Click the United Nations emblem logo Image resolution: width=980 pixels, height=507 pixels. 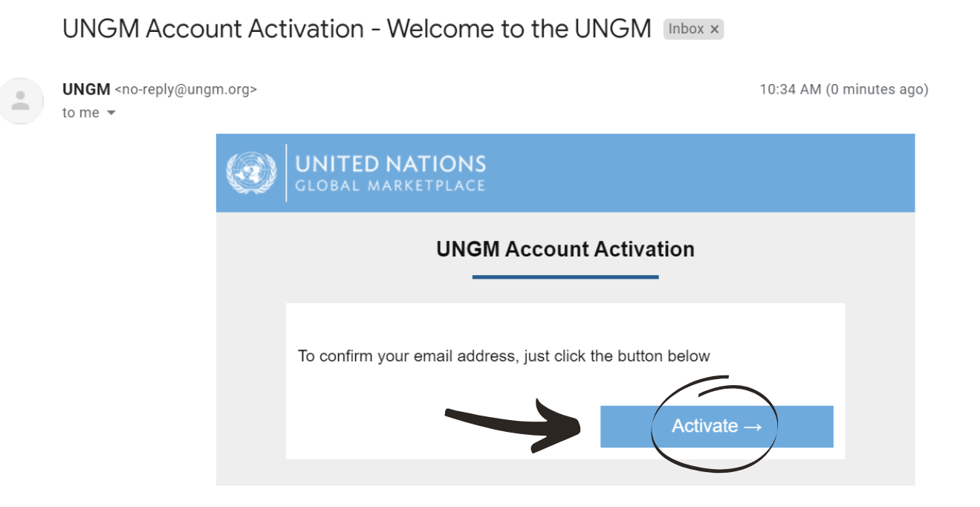pyautogui.click(x=251, y=173)
